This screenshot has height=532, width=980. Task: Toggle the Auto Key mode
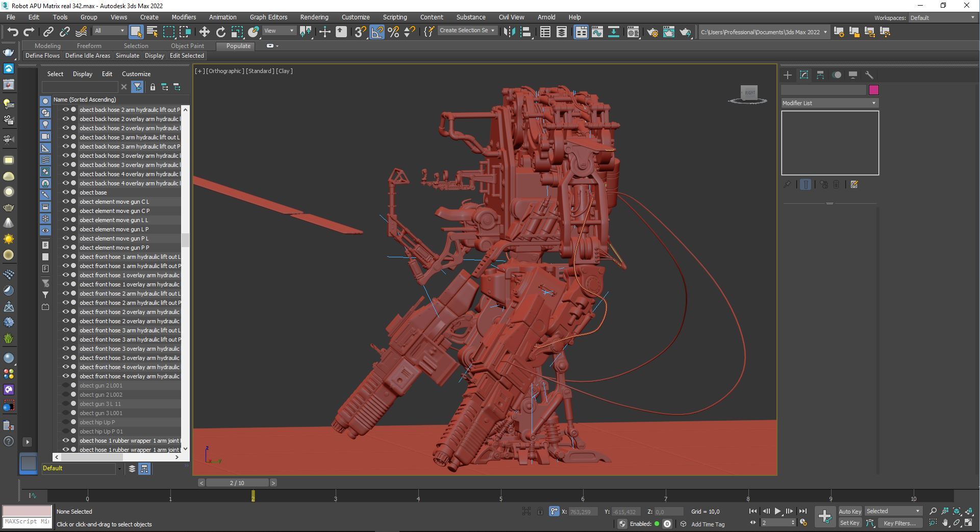click(x=849, y=511)
